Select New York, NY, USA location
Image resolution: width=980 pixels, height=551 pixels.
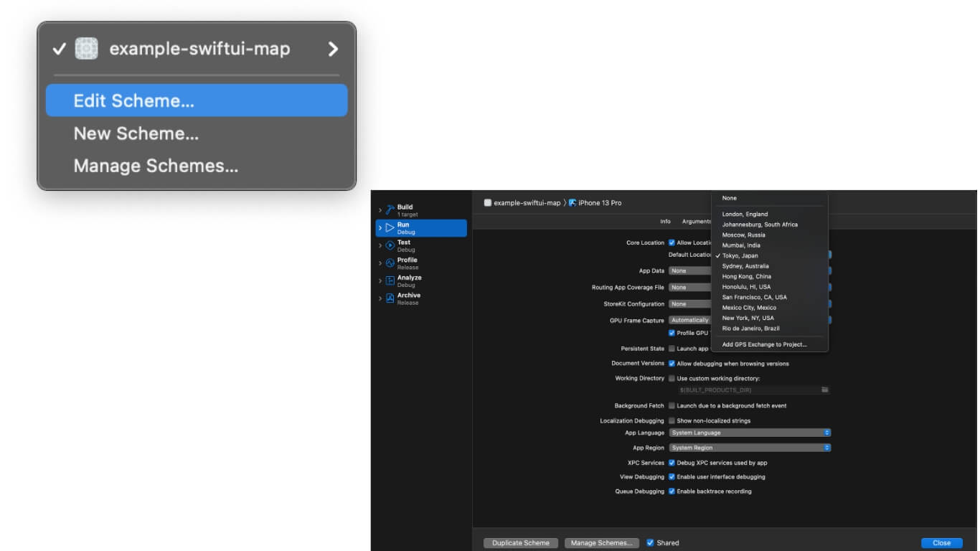(769, 319)
